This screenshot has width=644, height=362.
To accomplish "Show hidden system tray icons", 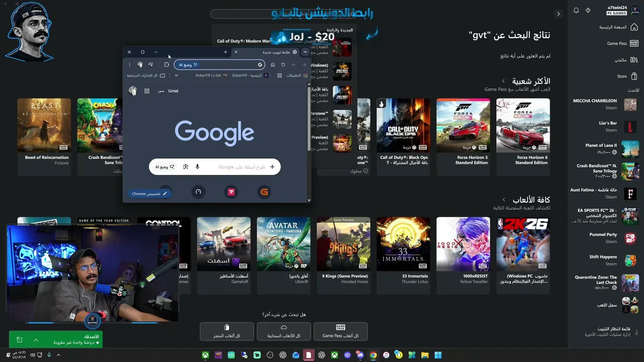I will point(58,355).
